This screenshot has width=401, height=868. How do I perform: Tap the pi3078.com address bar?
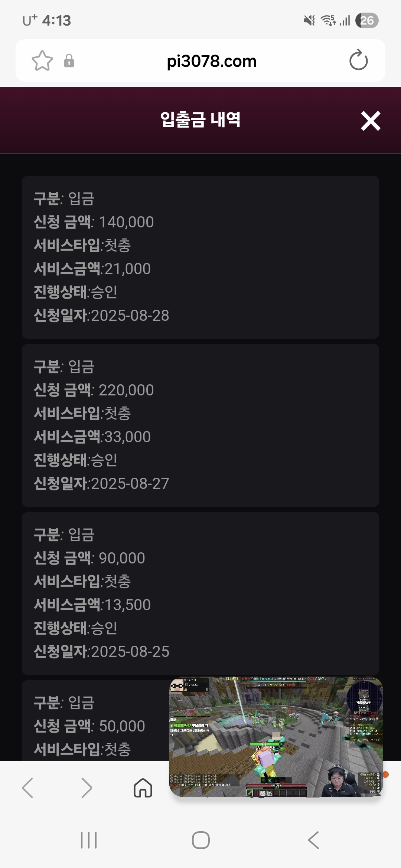212,61
